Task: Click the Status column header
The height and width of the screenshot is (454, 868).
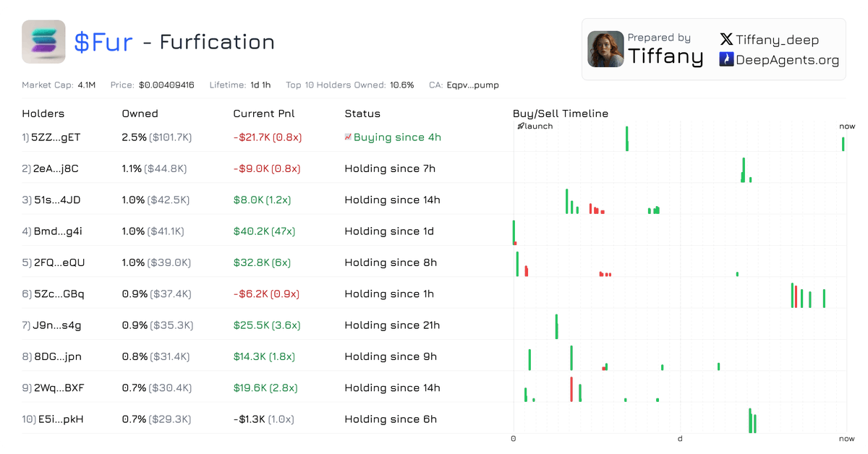Action: (362, 113)
